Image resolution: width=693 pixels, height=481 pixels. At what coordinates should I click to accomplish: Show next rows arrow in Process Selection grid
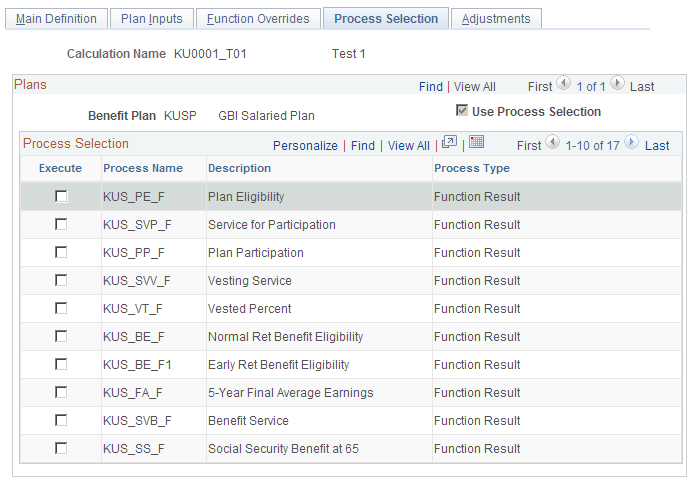tap(632, 142)
